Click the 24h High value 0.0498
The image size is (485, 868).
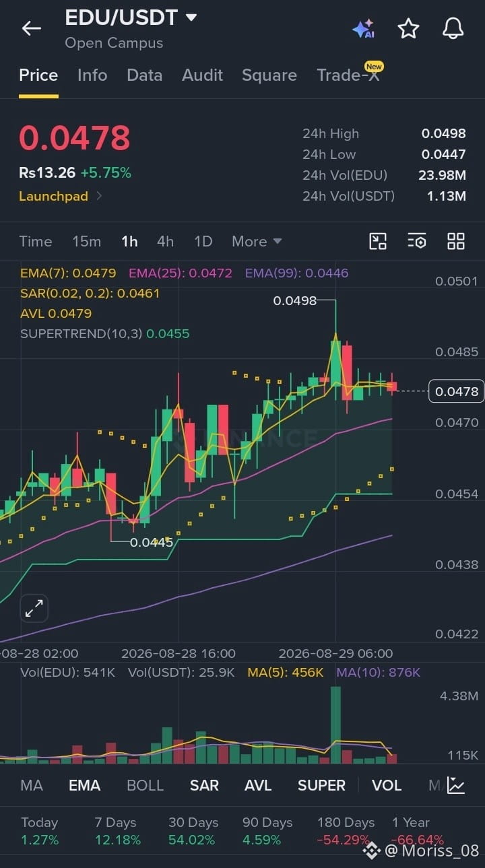(444, 133)
